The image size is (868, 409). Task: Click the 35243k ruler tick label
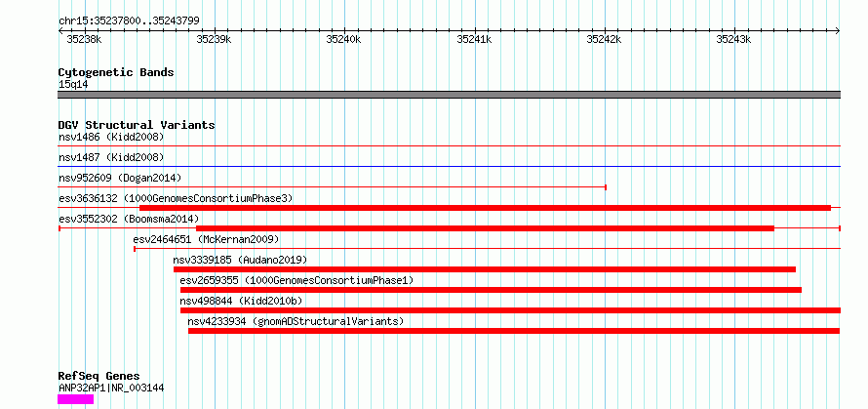click(734, 39)
